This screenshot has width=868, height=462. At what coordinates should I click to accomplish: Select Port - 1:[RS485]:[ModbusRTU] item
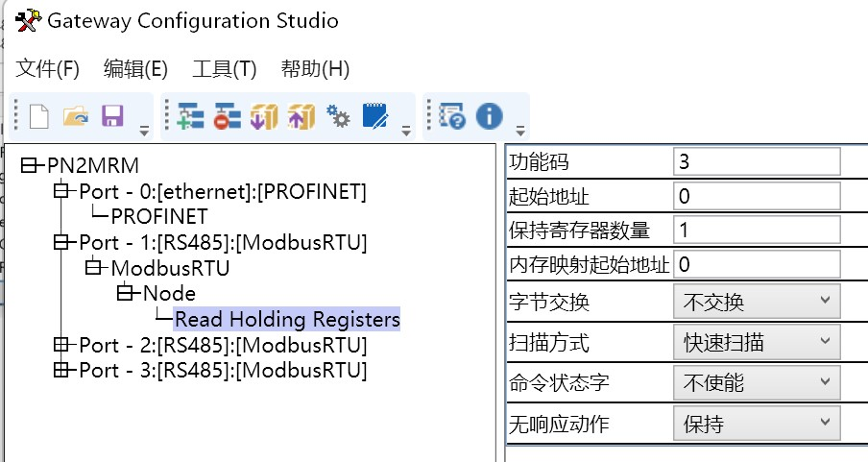[x=223, y=243]
